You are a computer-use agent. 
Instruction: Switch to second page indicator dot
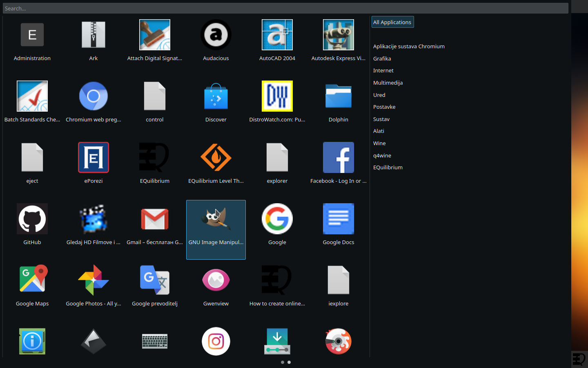coord(289,362)
